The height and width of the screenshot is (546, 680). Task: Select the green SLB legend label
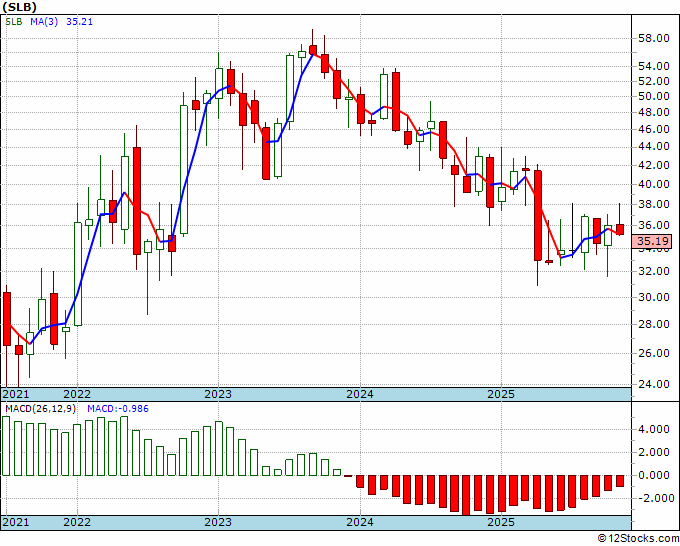coord(14,22)
